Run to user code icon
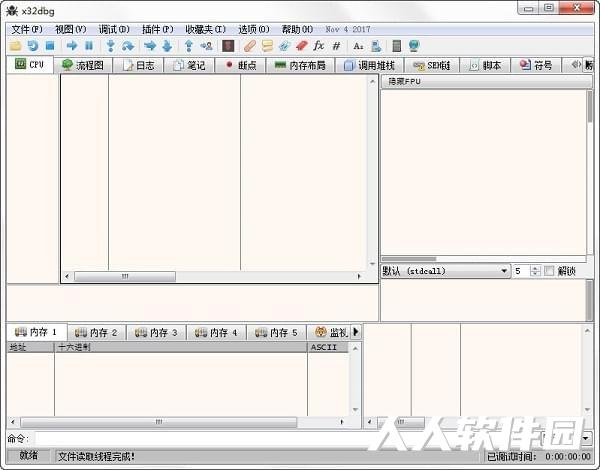Image resolution: width=600 pixels, height=470 pixels. (206, 46)
